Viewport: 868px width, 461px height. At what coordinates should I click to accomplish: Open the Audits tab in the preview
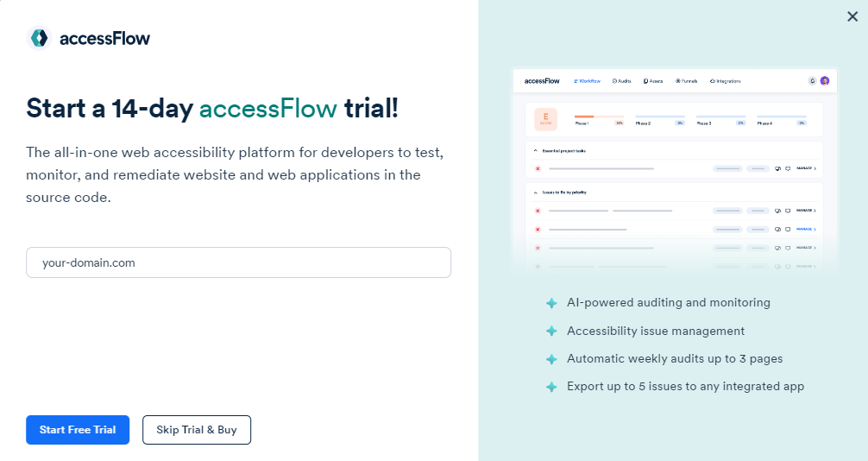(x=622, y=81)
